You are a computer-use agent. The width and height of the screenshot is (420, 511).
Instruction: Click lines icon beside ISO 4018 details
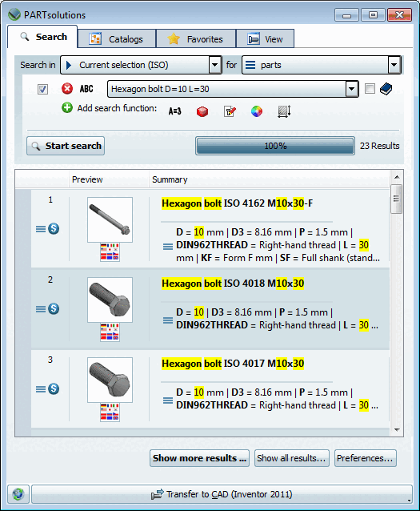tap(168, 320)
